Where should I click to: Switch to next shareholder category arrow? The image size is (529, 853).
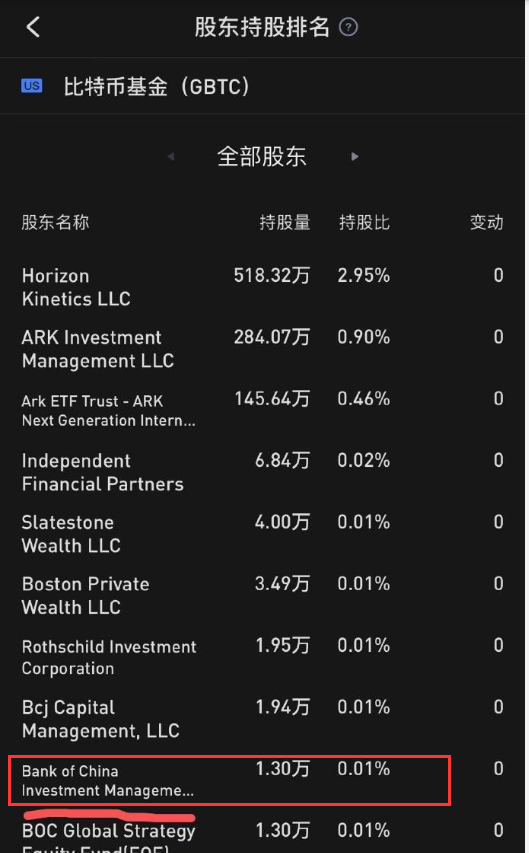tap(355, 157)
